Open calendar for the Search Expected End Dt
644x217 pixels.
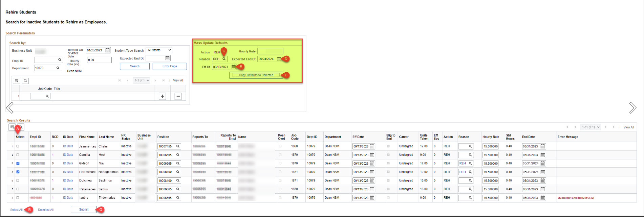click(x=168, y=58)
